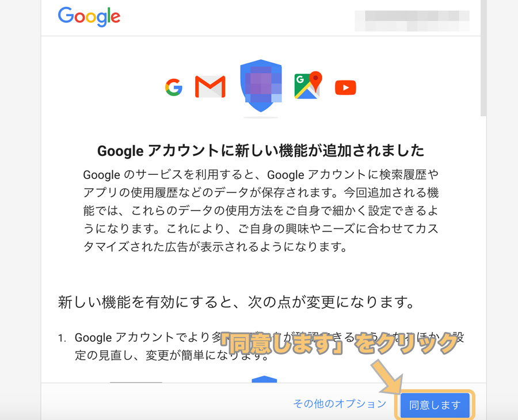Image resolution: width=518 pixels, height=420 pixels.
Task: Click the subheading 新しい機能を有効にすると
Action: (x=236, y=302)
